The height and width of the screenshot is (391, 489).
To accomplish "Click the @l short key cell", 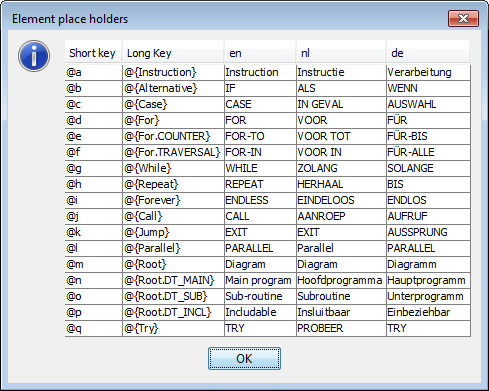I will click(x=94, y=248).
